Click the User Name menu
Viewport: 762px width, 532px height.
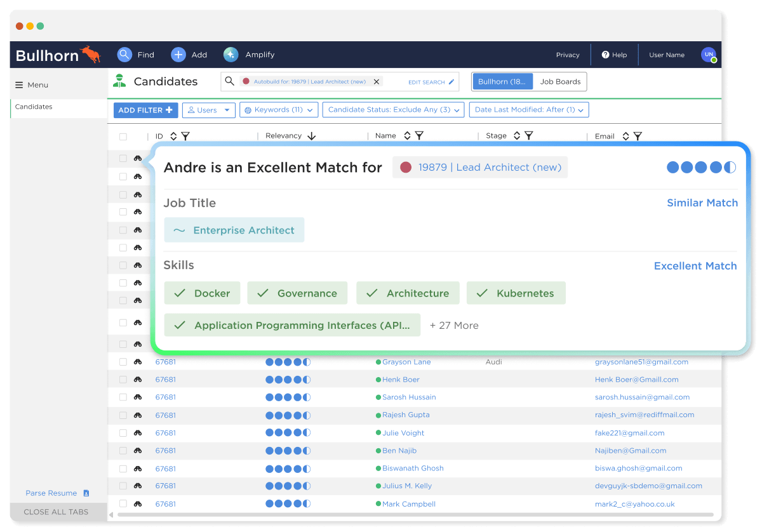[667, 55]
